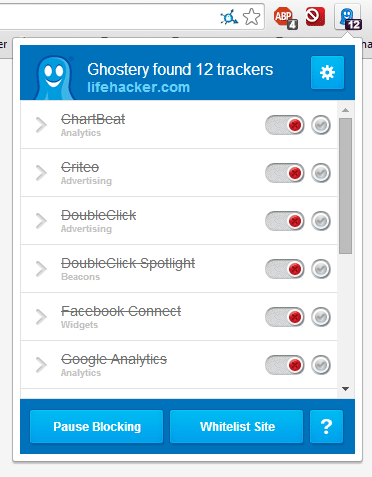
Task: Toggle blocking for Google Analytics
Action: pos(285,365)
